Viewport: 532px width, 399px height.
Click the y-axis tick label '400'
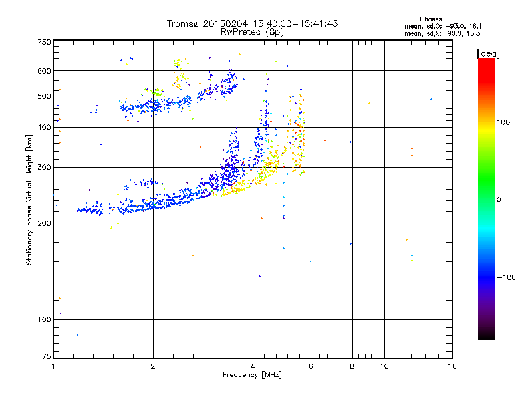coord(45,127)
